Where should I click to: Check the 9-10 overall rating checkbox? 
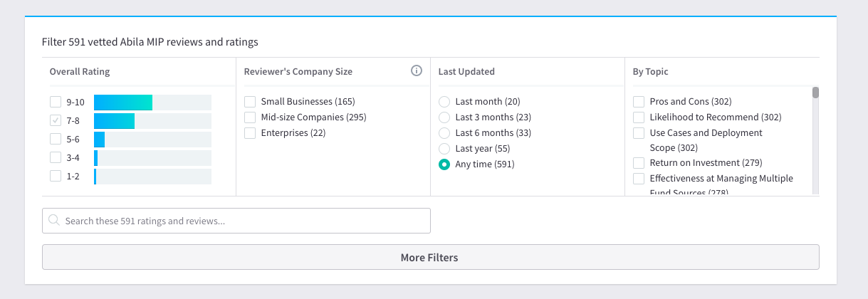56,102
